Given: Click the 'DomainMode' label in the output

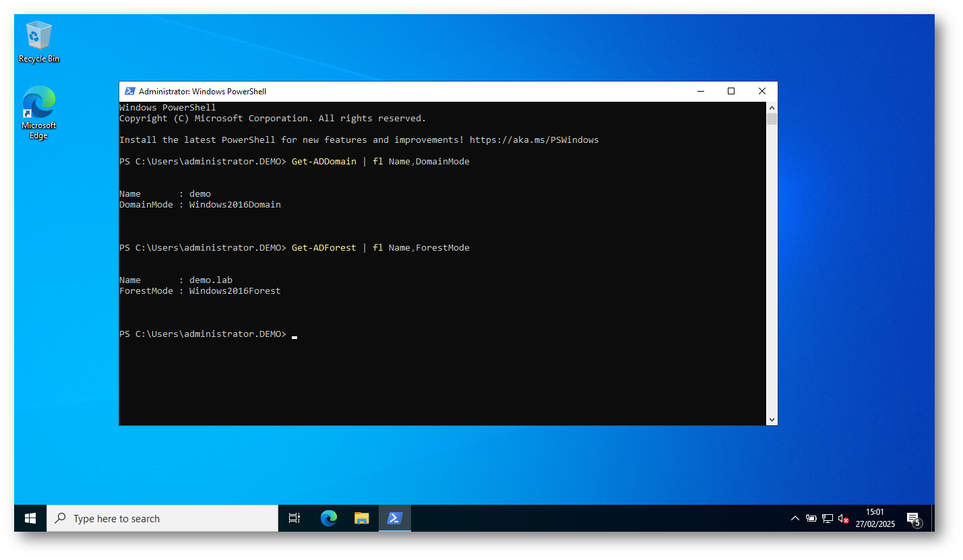Looking at the screenshot, I should [146, 205].
